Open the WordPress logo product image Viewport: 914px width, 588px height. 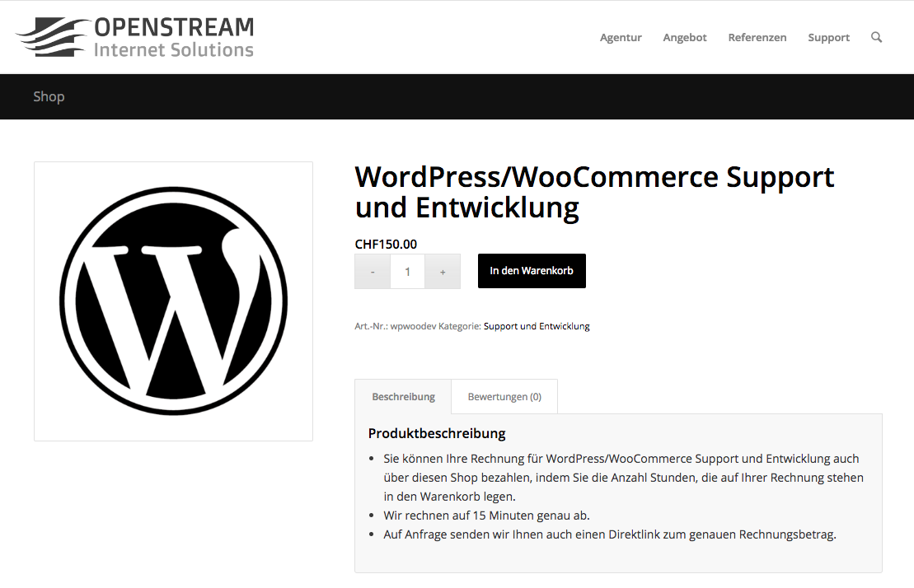[173, 301]
